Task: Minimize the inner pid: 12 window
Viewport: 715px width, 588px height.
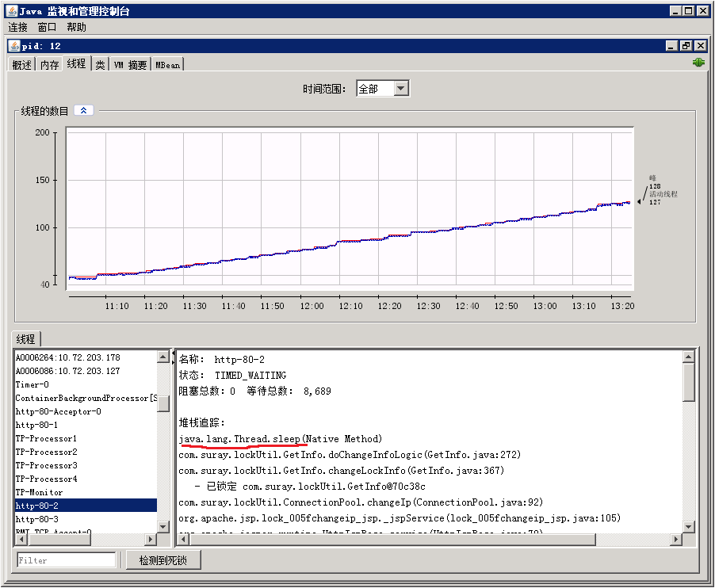Action: [671, 46]
